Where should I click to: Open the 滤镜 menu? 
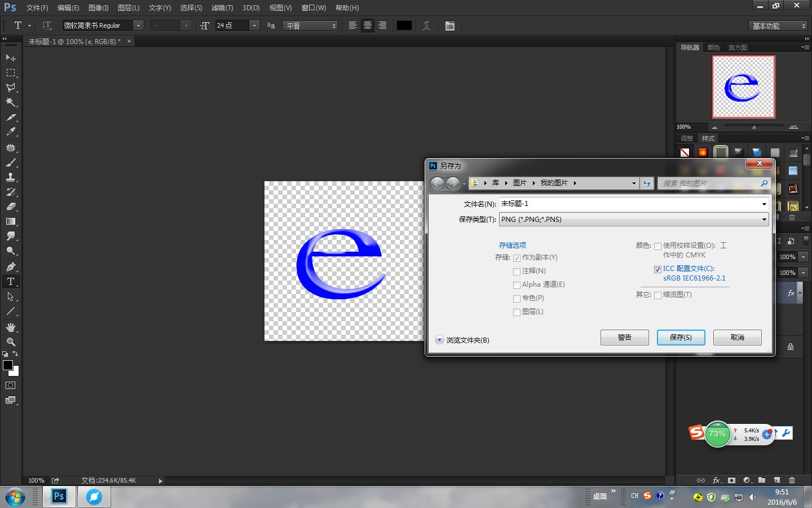[222, 8]
